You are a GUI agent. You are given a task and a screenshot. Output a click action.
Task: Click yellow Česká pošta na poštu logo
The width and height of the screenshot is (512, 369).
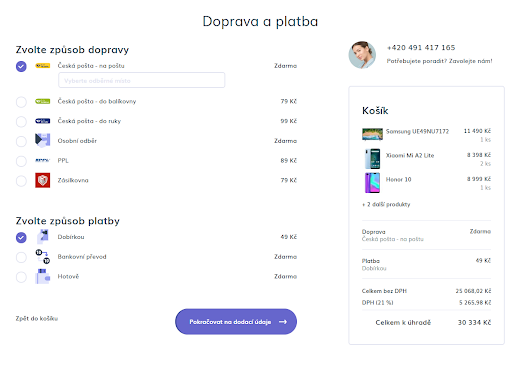(x=43, y=66)
